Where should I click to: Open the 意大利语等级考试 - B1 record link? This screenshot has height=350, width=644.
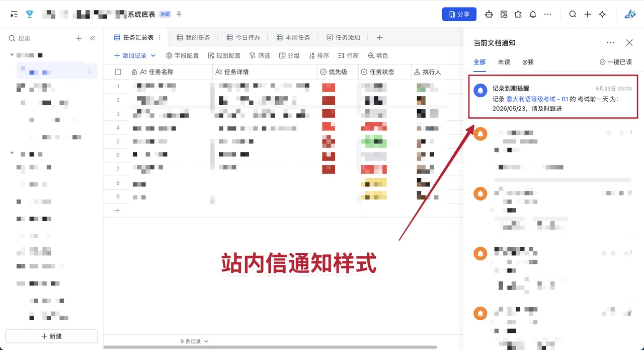(537, 99)
